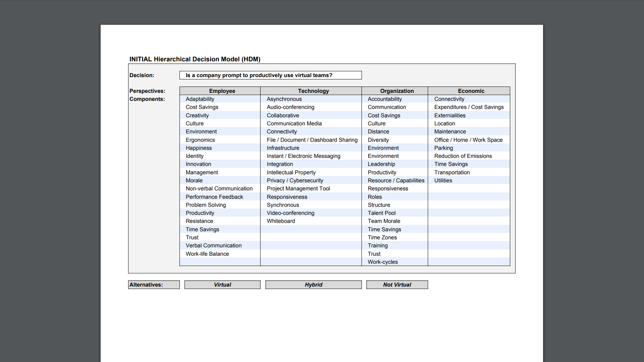The height and width of the screenshot is (362, 644).
Task: Select the Hybrid alternative box
Action: [x=313, y=285]
